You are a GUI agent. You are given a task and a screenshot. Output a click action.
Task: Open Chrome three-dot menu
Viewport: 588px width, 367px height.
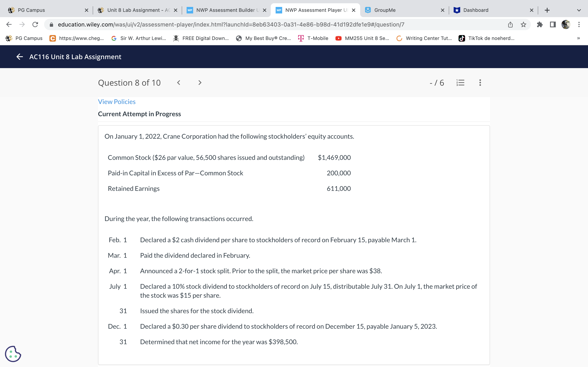(x=579, y=24)
